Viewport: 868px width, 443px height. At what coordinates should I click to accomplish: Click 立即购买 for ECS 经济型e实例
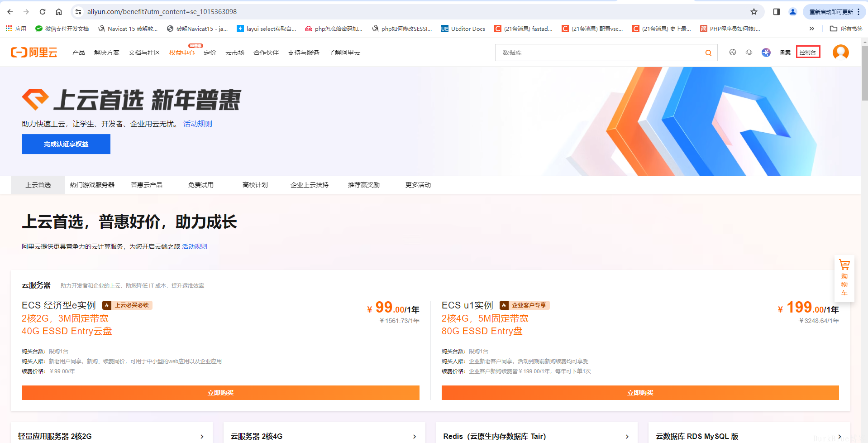tap(220, 393)
